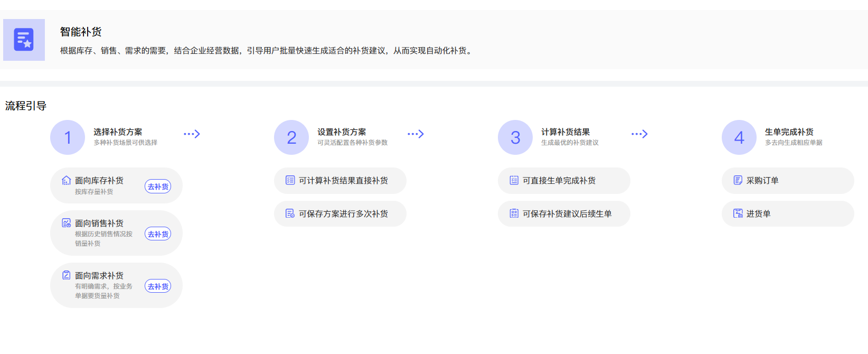Click the document icon beside 可保存方案进行多次补货
Viewport: 868px width, 354px height.
[x=290, y=213]
